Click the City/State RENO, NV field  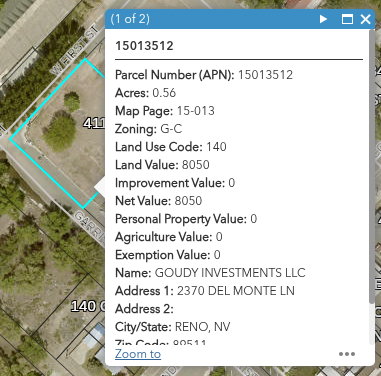pos(173,327)
